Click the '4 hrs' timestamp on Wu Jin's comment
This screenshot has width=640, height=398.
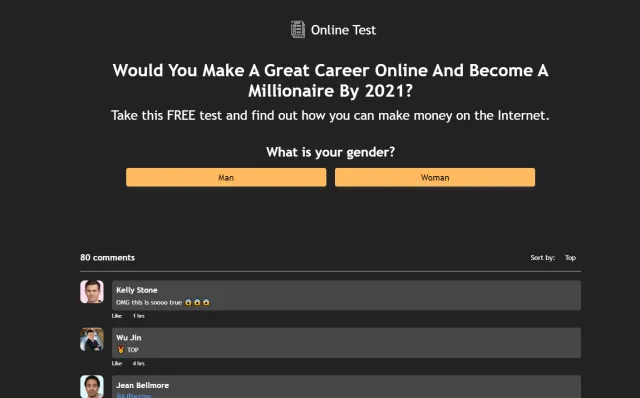tap(138, 363)
